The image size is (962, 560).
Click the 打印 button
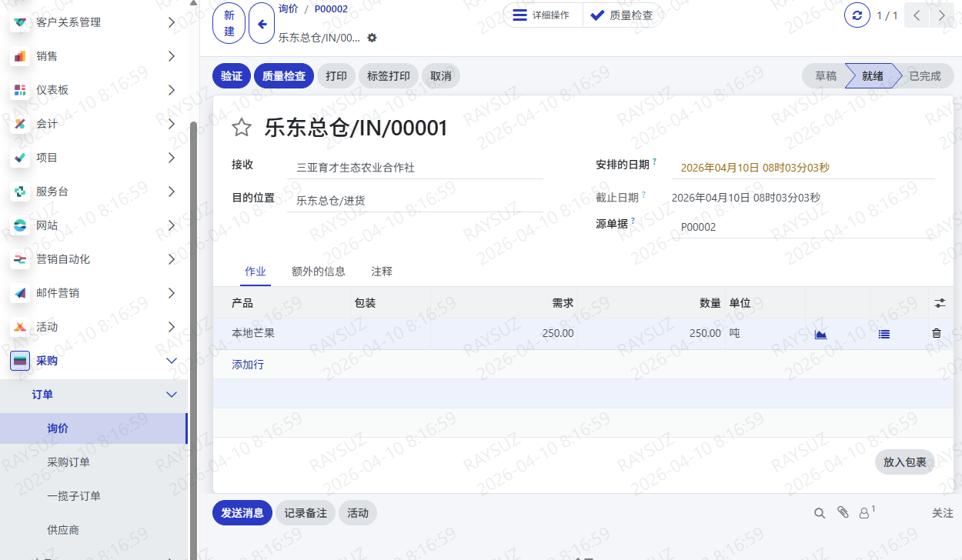(336, 76)
